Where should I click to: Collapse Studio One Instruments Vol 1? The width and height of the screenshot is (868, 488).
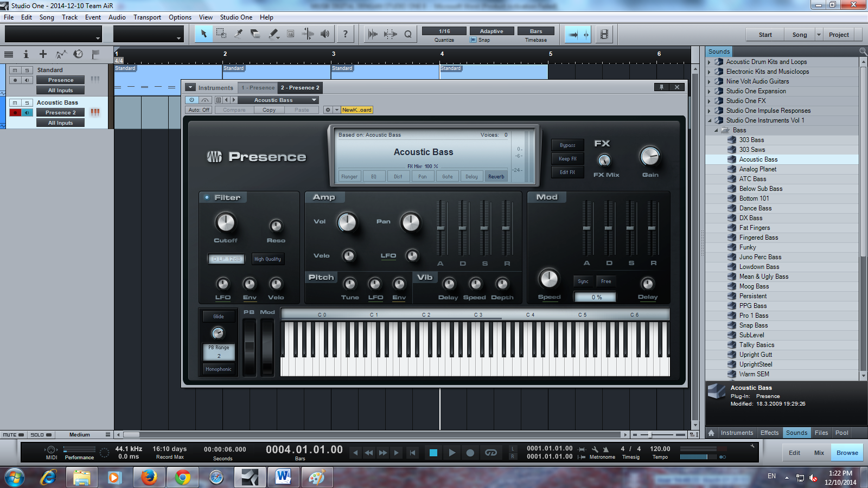[709, 120]
